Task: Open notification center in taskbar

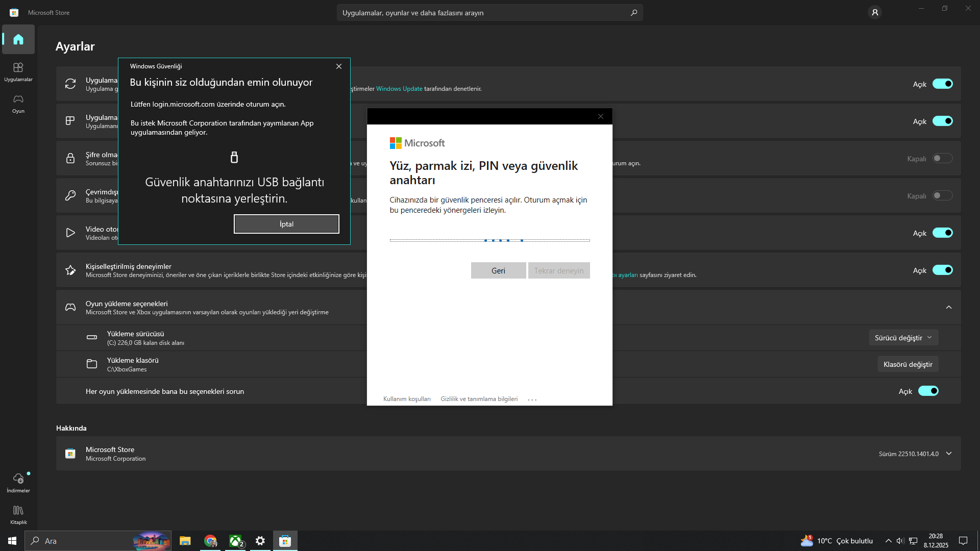Action: coord(963,541)
